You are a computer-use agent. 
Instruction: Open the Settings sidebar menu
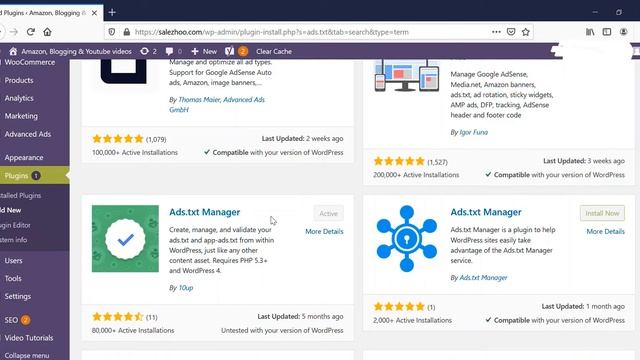point(18,296)
